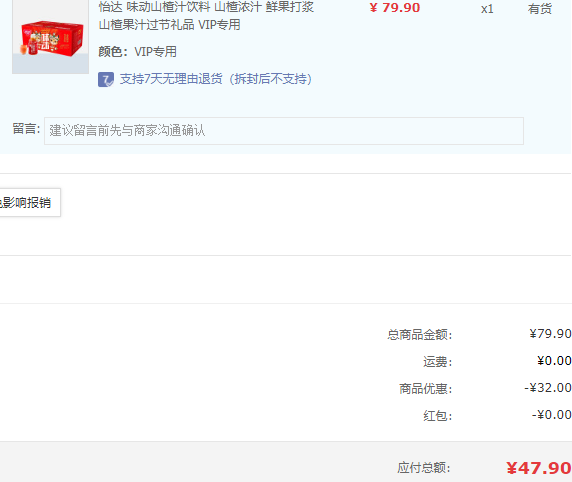Click the 运费 shipping fee label
This screenshot has height=482, width=572.
click(x=437, y=362)
